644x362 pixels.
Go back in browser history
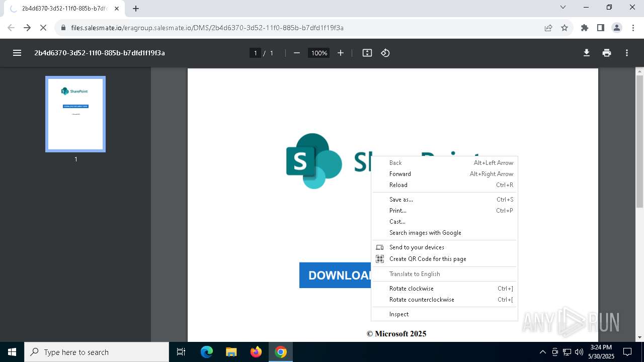tap(11, 28)
